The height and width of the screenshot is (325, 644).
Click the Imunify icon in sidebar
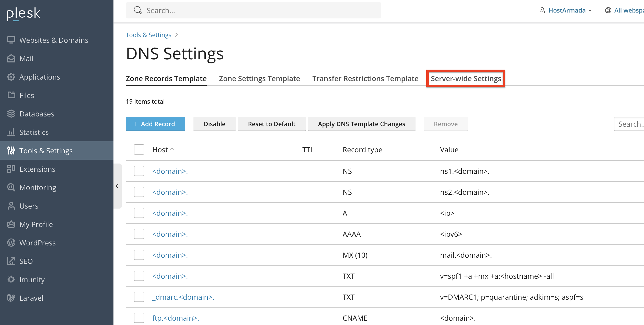11,279
